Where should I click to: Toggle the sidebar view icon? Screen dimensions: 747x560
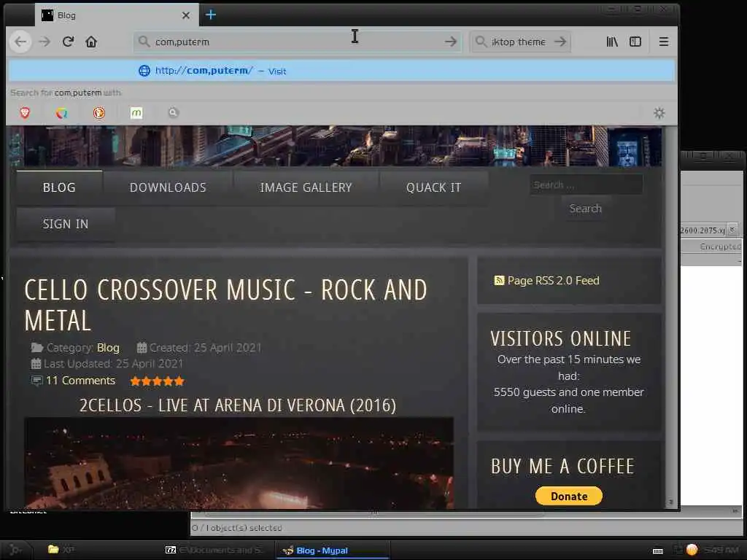click(635, 42)
